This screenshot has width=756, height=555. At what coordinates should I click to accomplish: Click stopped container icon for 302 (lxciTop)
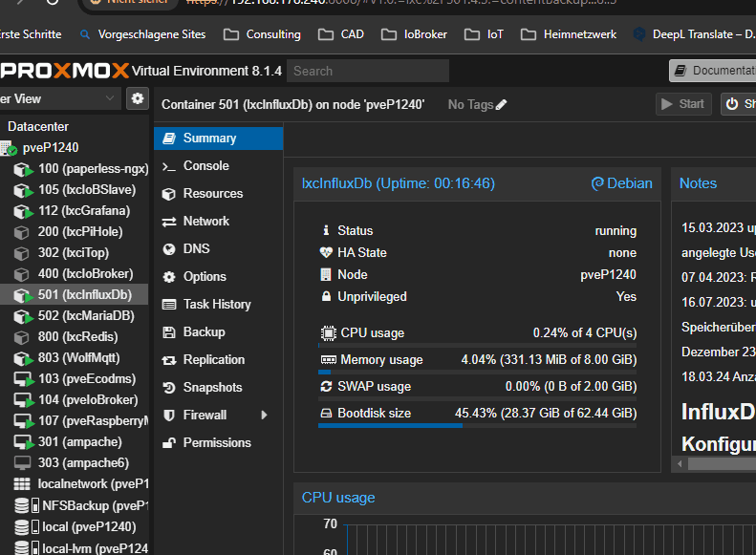[21, 253]
